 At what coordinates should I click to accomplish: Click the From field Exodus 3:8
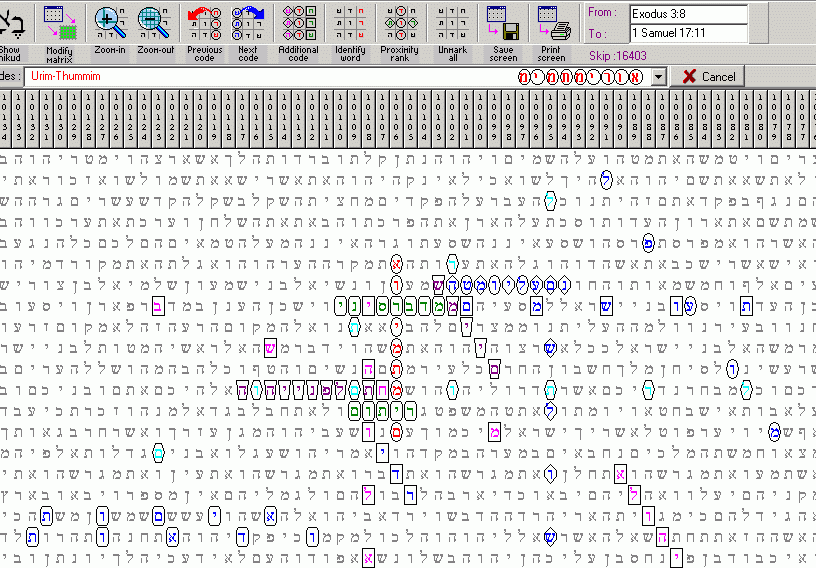[x=688, y=14]
